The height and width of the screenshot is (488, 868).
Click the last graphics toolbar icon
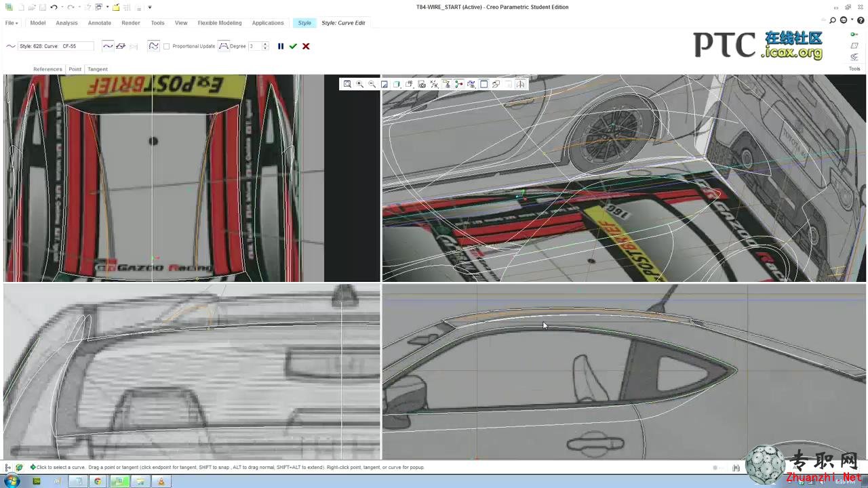pos(520,84)
